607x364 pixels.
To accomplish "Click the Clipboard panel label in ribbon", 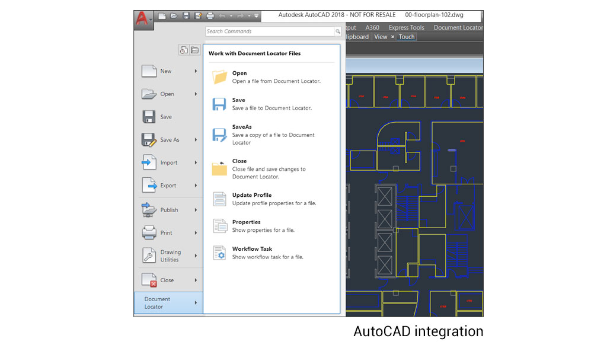I will click(357, 37).
